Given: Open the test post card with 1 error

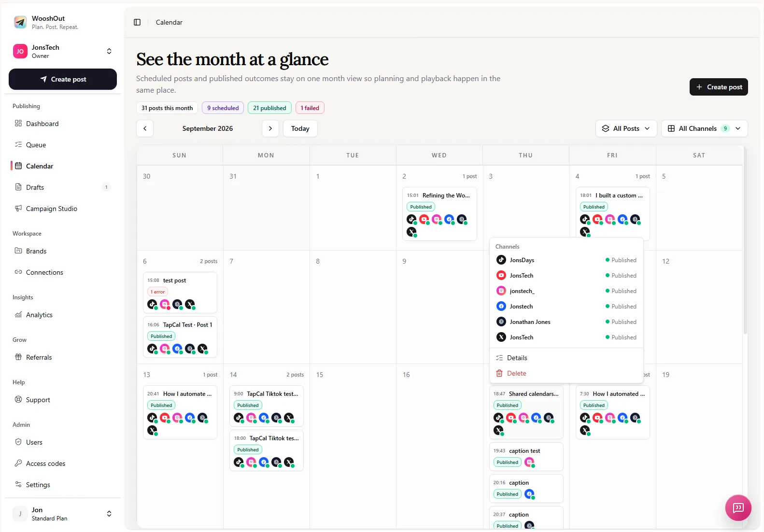Looking at the screenshot, I should (x=180, y=293).
